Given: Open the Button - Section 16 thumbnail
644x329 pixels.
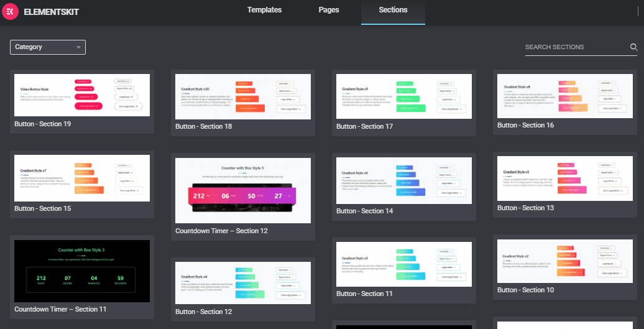Looking at the screenshot, I should click(x=565, y=96).
